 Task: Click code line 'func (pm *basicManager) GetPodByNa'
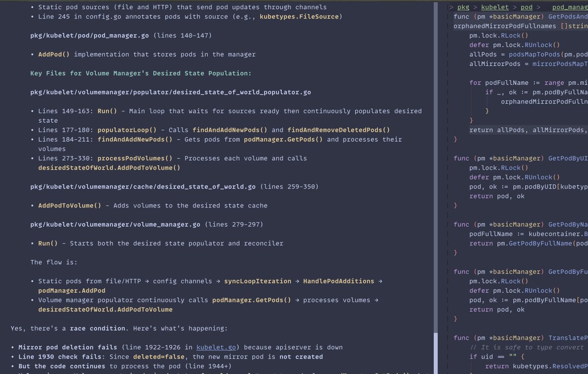point(521,224)
